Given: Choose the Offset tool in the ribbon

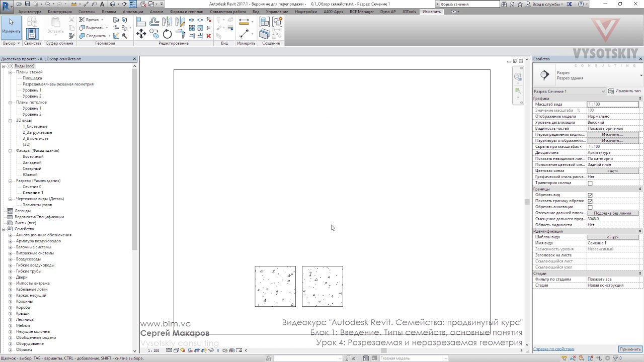Looking at the screenshot, I should (154, 22).
